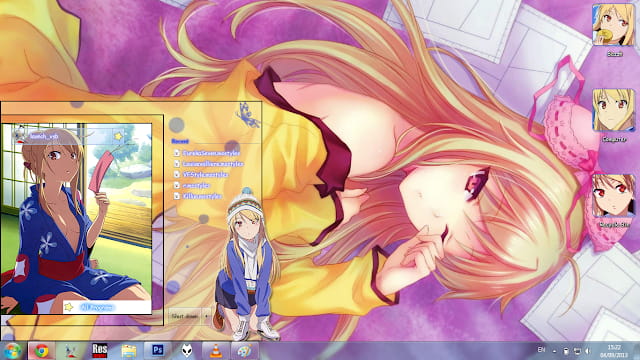
Task: Open the volume speaker tray icon
Action: click(x=588, y=351)
